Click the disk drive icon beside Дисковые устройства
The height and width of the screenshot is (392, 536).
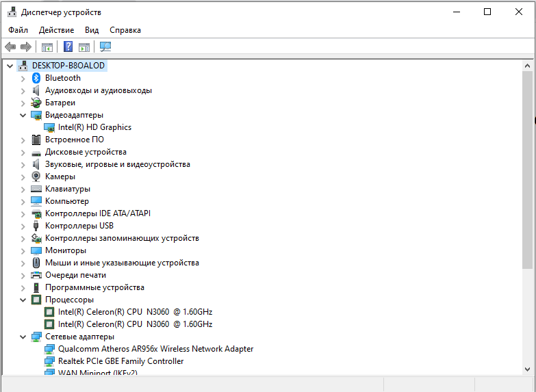[36, 153]
